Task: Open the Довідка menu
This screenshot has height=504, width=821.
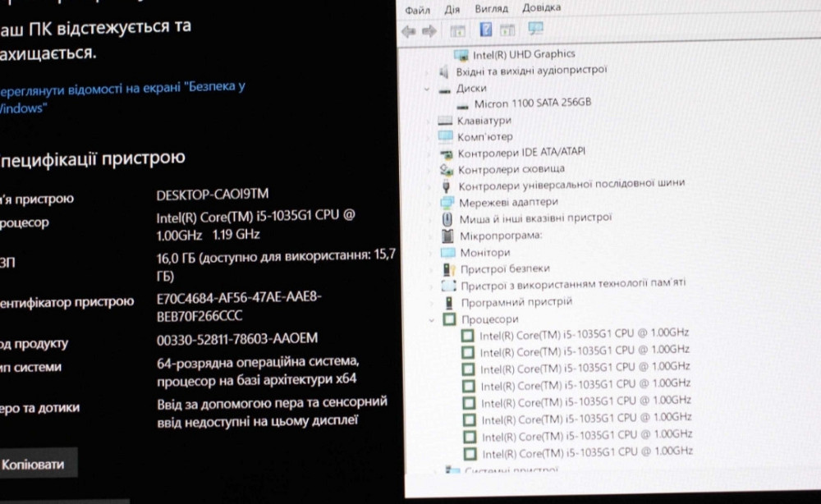Action: coord(542,8)
